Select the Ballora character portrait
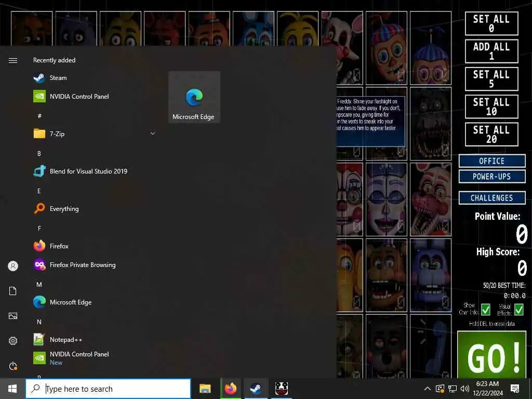This screenshot has width=532, height=399. pos(387,199)
